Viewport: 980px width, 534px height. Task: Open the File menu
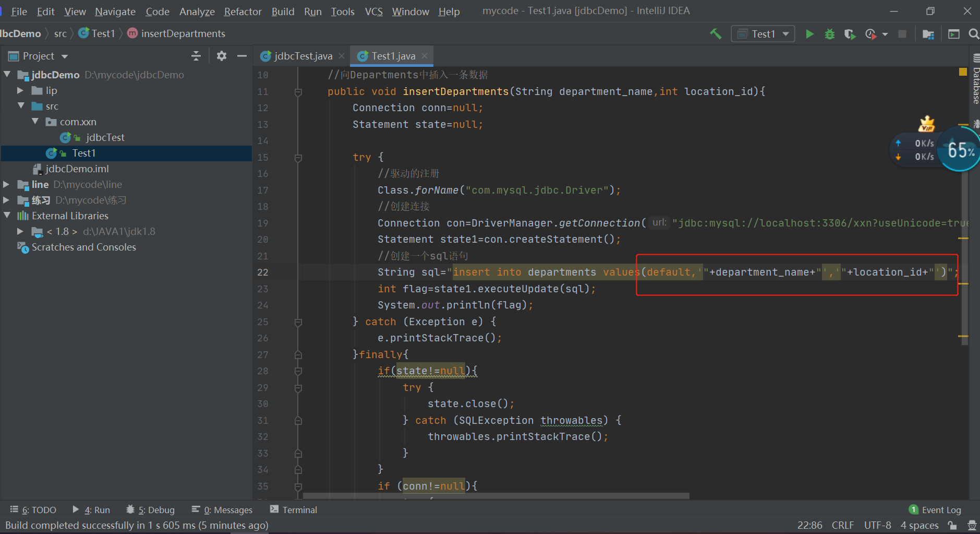19,11
